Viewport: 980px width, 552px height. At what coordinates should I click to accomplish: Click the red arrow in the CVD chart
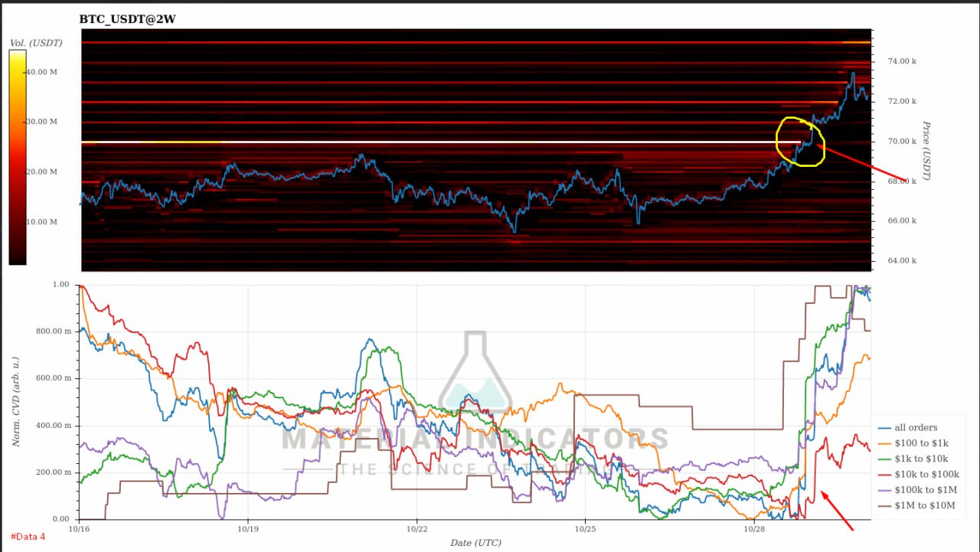click(x=838, y=510)
